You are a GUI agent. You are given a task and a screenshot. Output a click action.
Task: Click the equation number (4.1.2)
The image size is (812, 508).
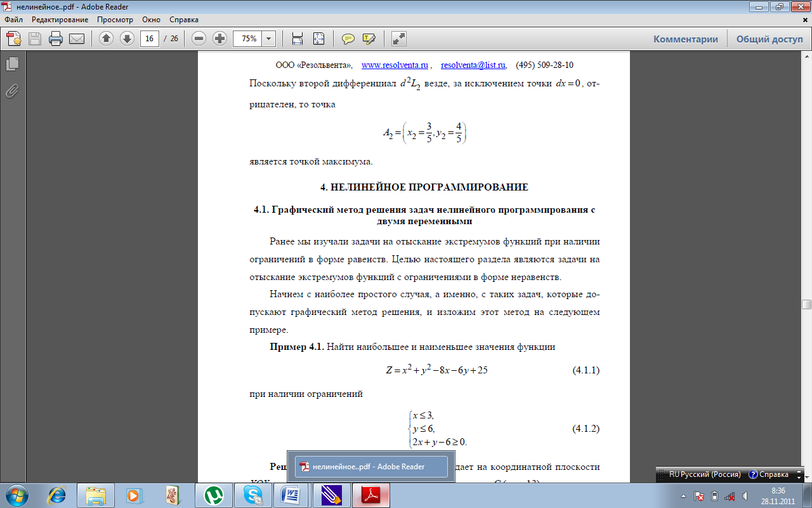586,429
